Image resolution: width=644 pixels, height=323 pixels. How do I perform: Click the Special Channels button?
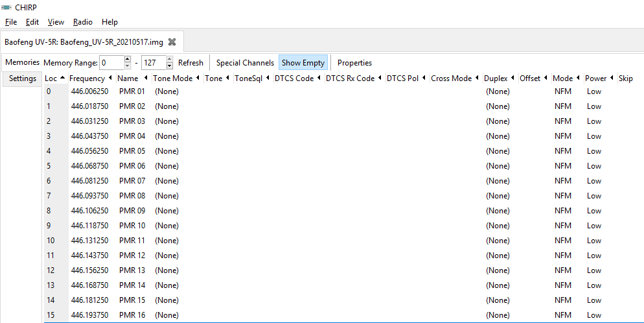[x=245, y=63]
